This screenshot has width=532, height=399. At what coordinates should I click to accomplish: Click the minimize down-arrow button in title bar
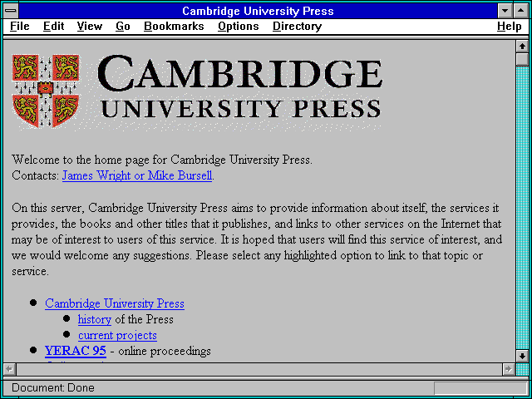coord(505,11)
